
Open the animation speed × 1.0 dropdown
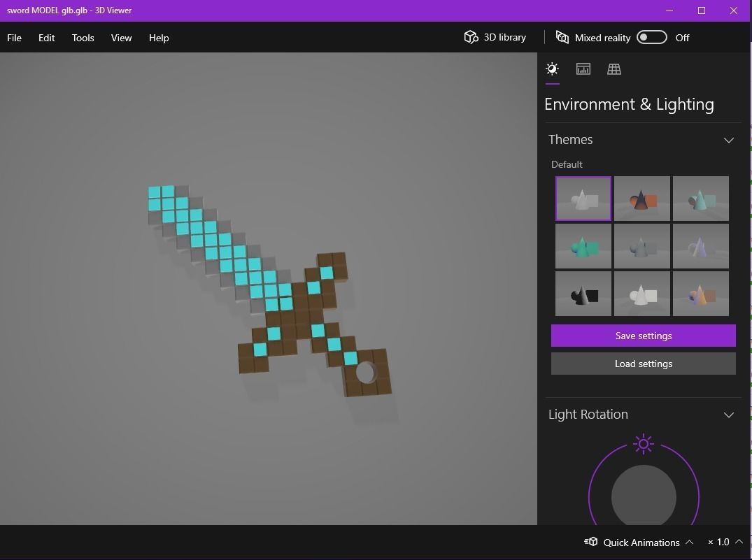[x=725, y=543]
